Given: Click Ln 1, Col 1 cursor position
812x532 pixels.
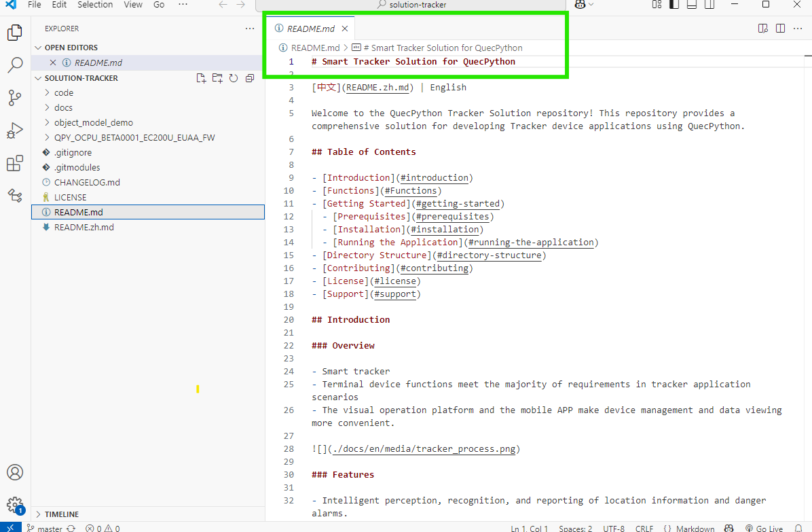Looking at the screenshot, I should pyautogui.click(x=530, y=528).
